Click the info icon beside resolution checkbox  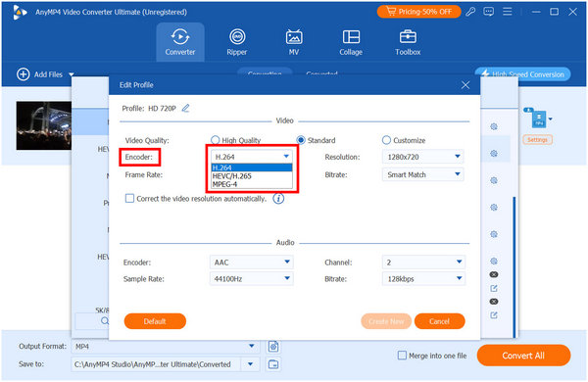tap(278, 198)
